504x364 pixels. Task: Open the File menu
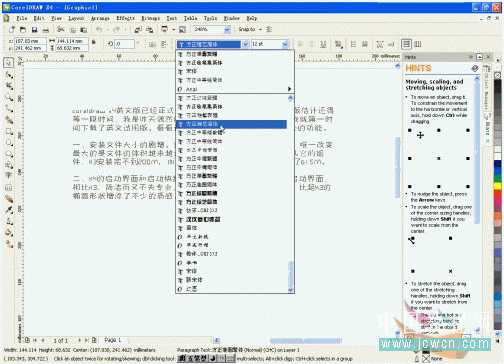point(22,18)
